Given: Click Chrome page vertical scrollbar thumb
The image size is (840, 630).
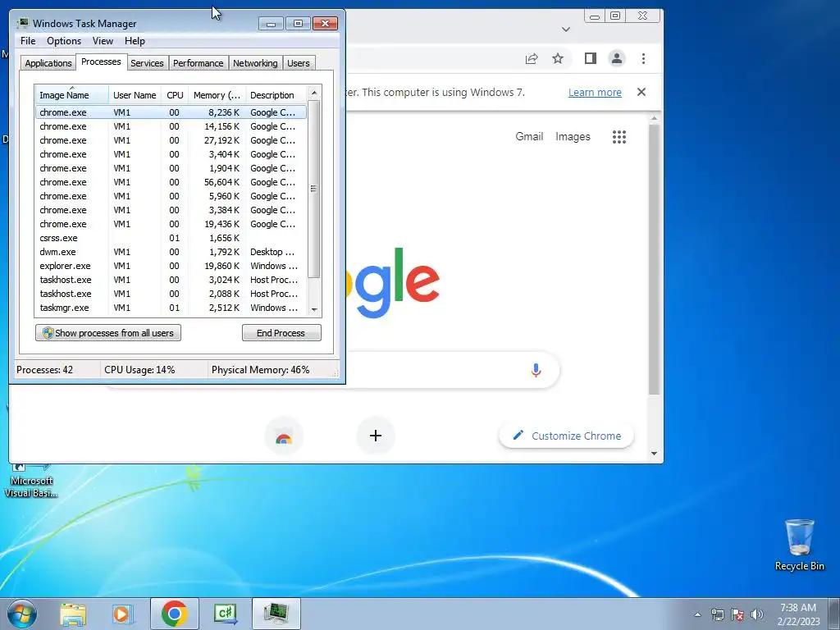Looking at the screenshot, I should 654,259.
